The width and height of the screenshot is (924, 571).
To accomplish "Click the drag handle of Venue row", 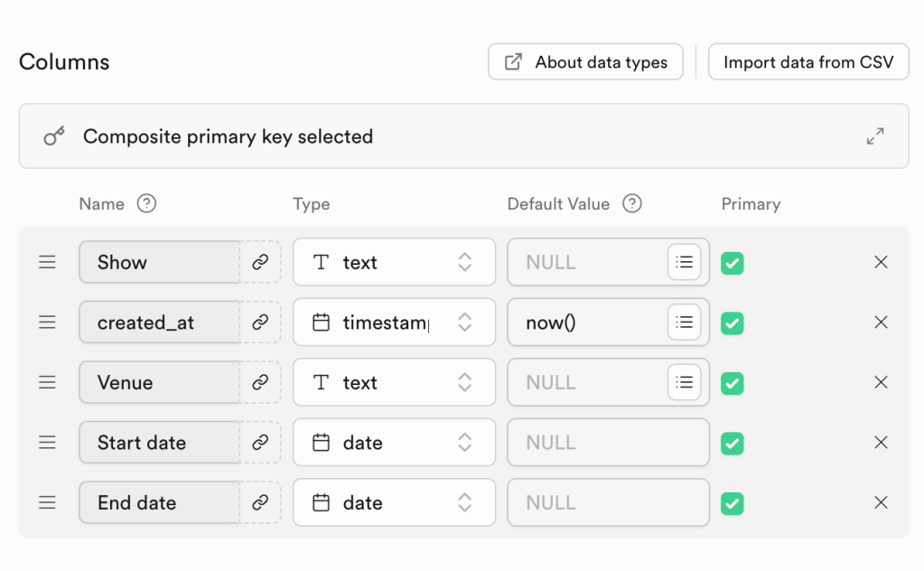I will click(x=47, y=383).
